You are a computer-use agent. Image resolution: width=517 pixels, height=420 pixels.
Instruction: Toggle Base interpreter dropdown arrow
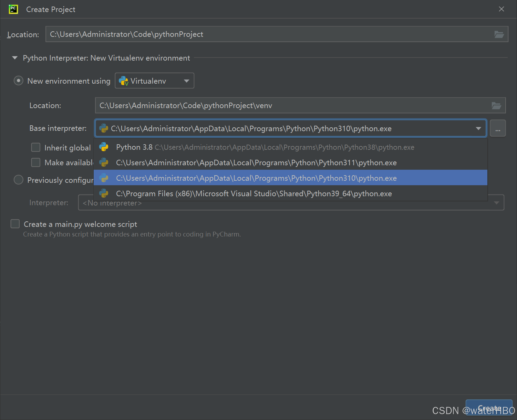pos(478,128)
